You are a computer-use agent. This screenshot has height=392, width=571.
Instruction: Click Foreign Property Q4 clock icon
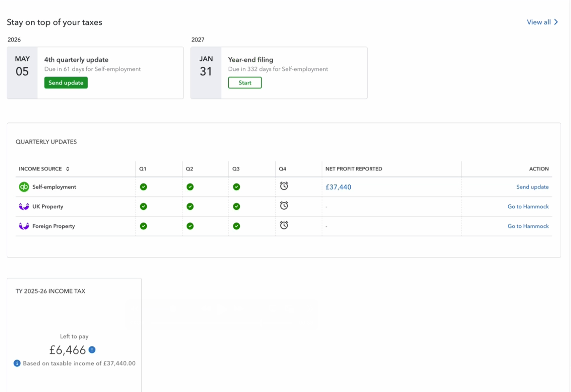(284, 225)
